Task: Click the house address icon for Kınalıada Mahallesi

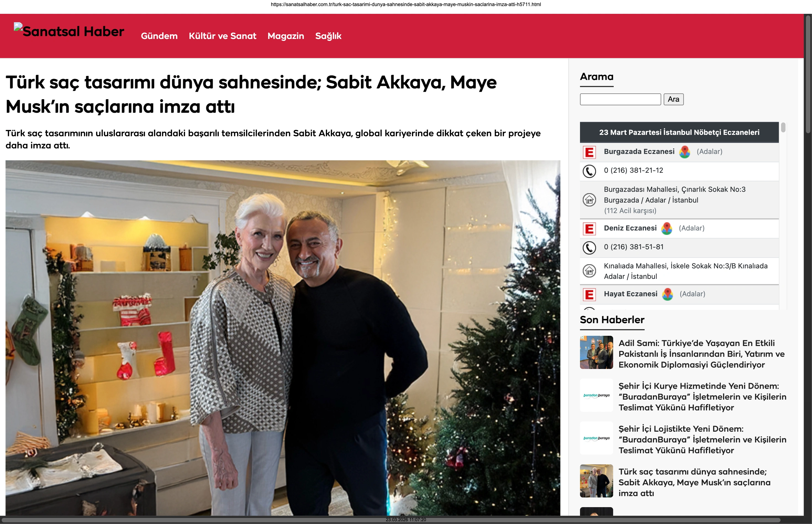Action: 589,271
